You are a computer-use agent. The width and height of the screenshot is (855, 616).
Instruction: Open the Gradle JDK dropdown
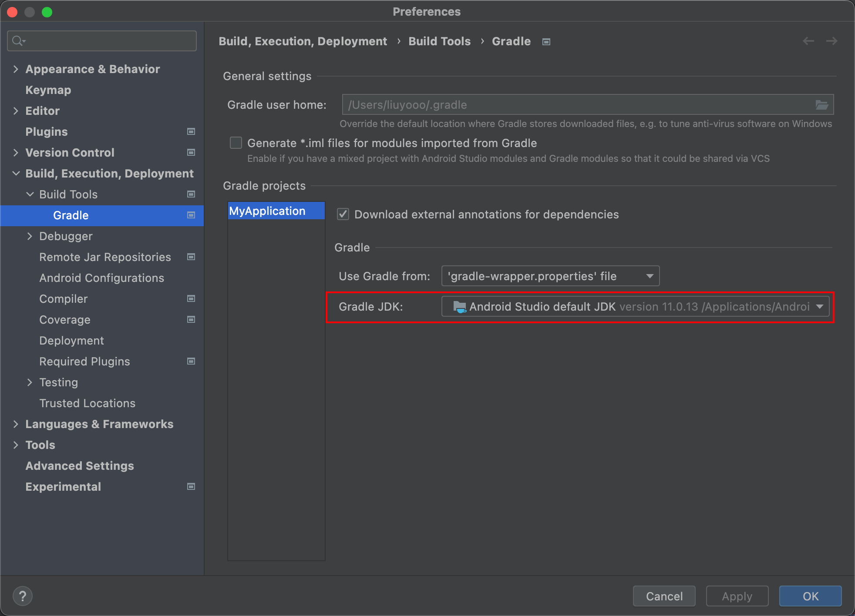click(636, 307)
